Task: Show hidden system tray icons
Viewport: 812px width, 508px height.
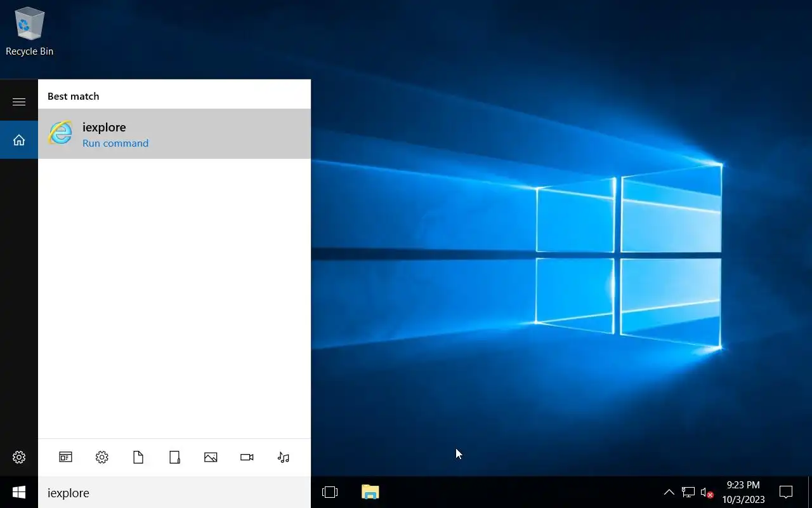Action: coord(669,492)
